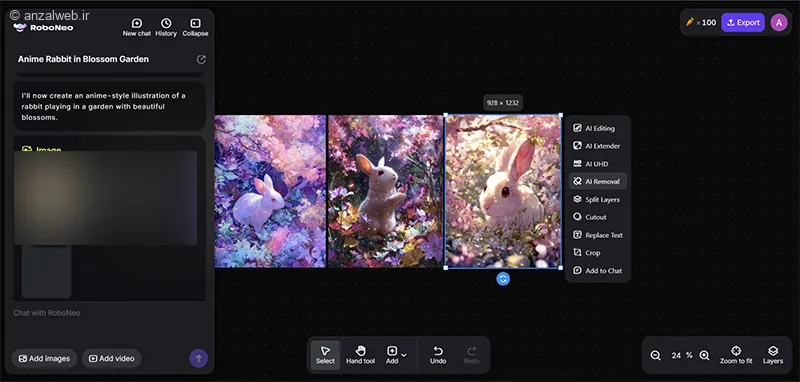Viewport: 800px width, 382px height.
Task: Select the middle rabbit image
Action: pyautogui.click(x=385, y=191)
